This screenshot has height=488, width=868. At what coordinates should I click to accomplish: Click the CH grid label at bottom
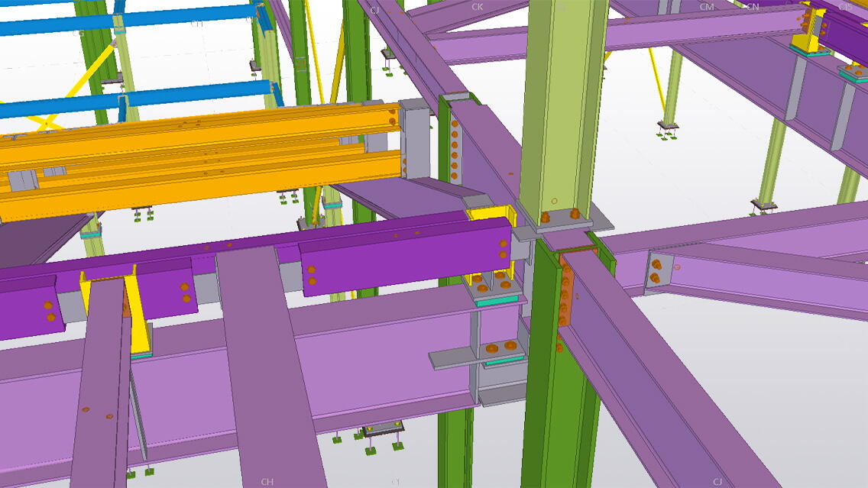[x=267, y=482]
